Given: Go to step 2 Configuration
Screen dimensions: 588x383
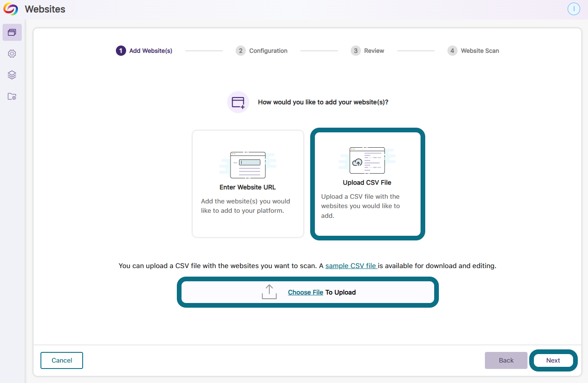Looking at the screenshot, I should coord(262,51).
